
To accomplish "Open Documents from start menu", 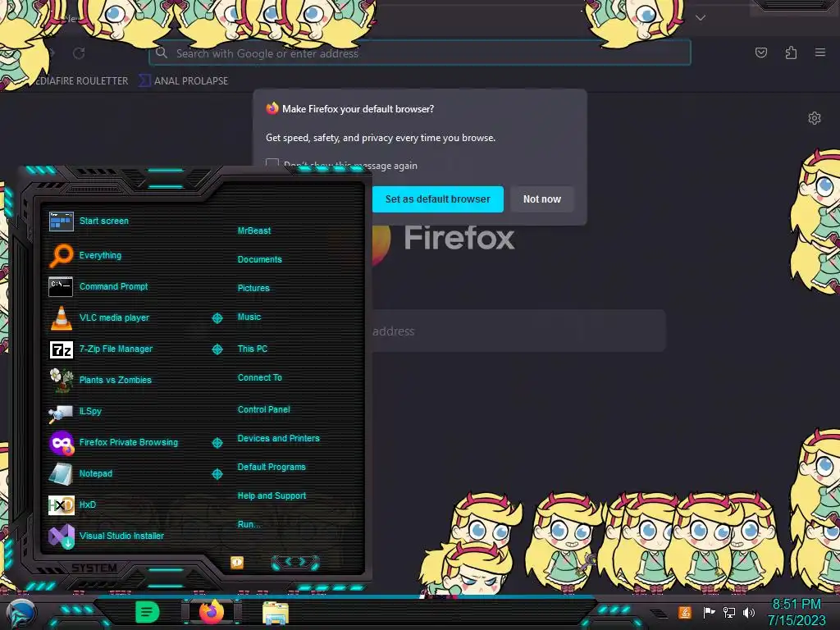I will coord(259,259).
